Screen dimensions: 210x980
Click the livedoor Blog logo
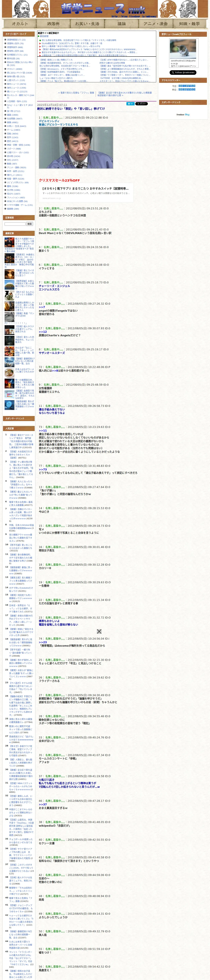point(183,114)
